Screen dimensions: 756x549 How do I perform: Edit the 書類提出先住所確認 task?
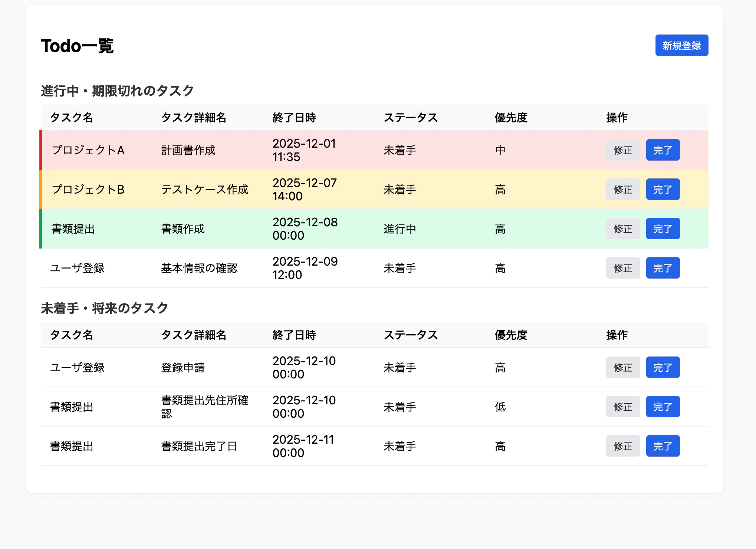point(623,407)
